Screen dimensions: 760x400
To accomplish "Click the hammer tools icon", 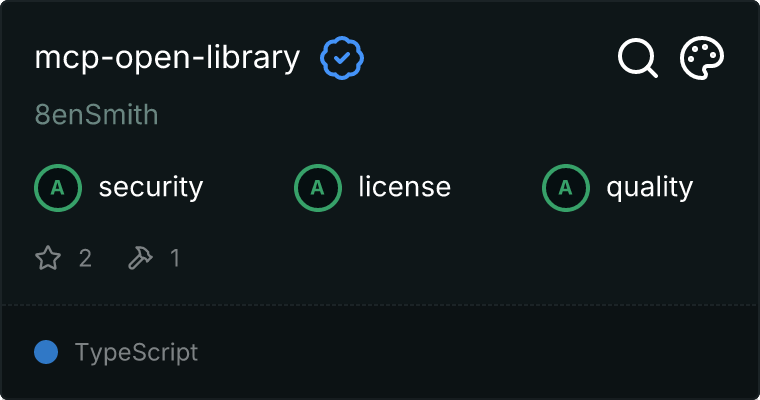I will pos(140,257).
